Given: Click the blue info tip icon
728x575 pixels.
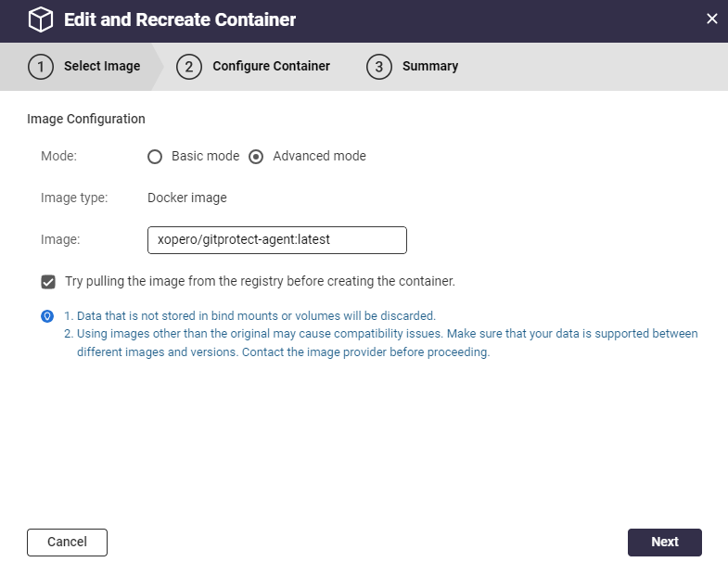Looking at the screenshot, I should point(47,316).
